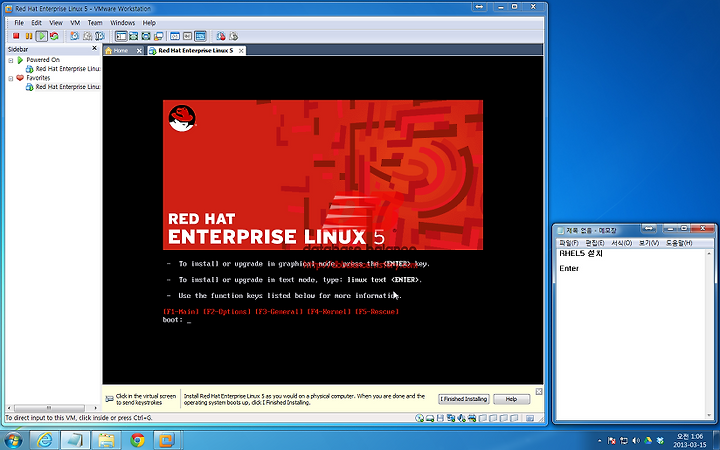Image resolution: width=720 pixels, height=450 pixels.
Task: Open the file explorer folder taskbar icon
Action: point(107,440)
